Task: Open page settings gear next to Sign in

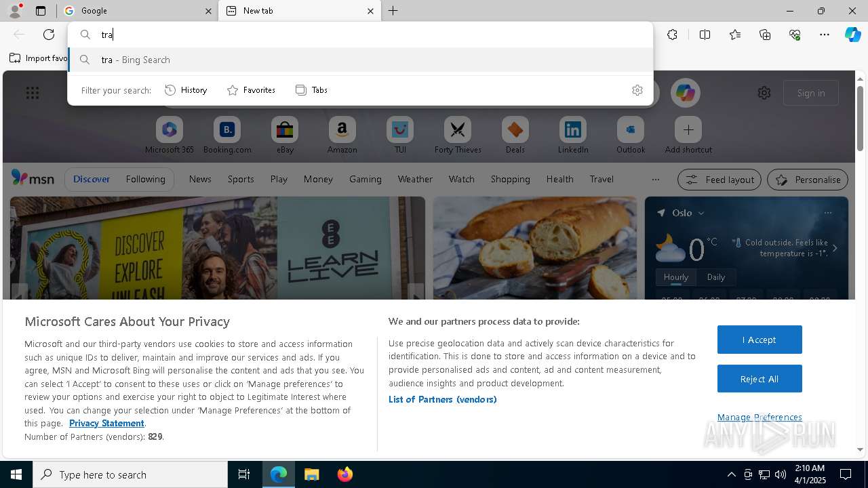Action: point(764,93)
